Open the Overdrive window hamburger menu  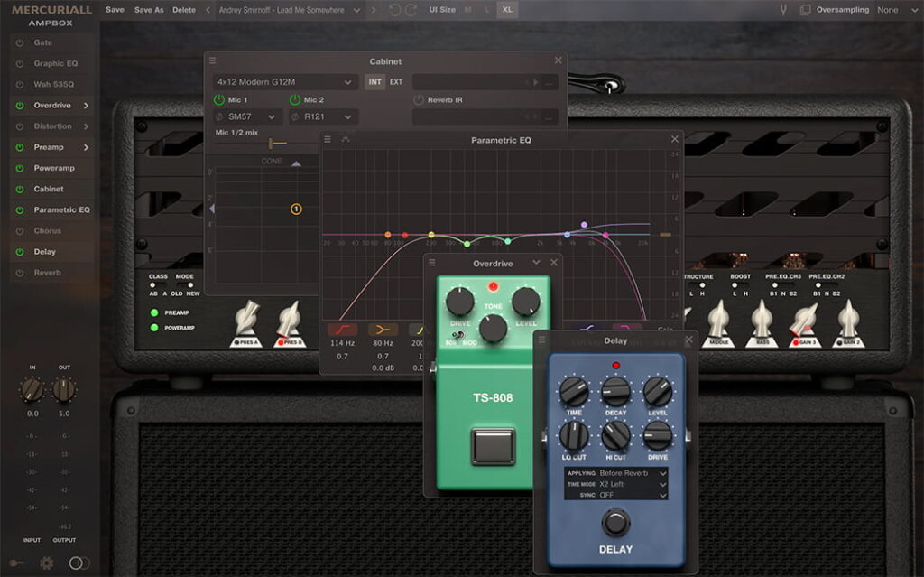432,263
